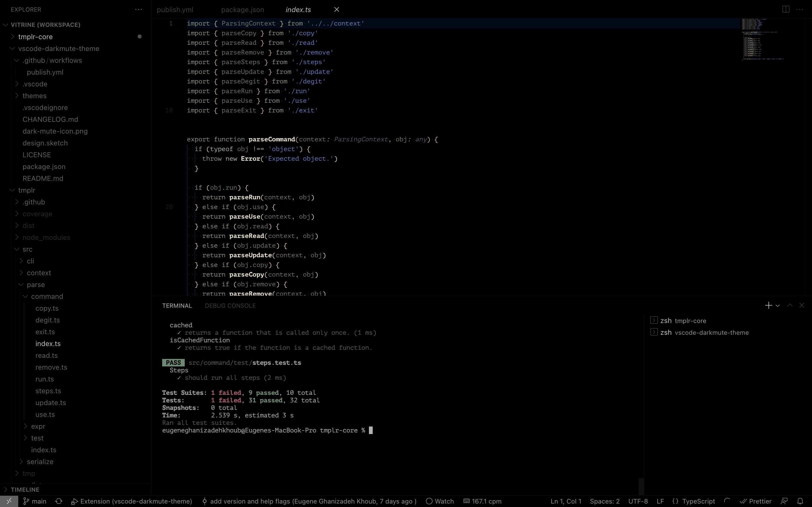Expand the tmplr-core folder

(35, 36)
